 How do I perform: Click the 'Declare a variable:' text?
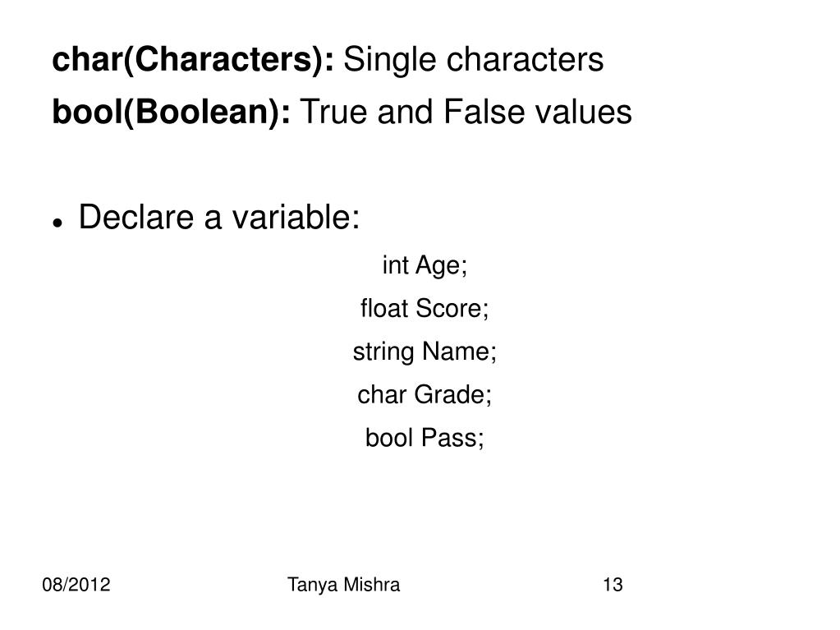[219, 217]
